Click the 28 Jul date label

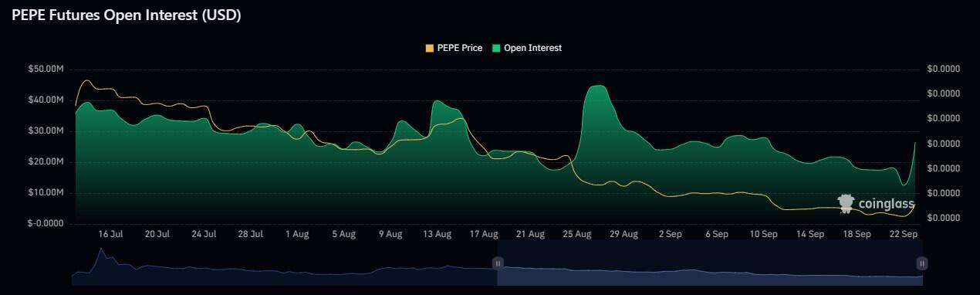251,233
